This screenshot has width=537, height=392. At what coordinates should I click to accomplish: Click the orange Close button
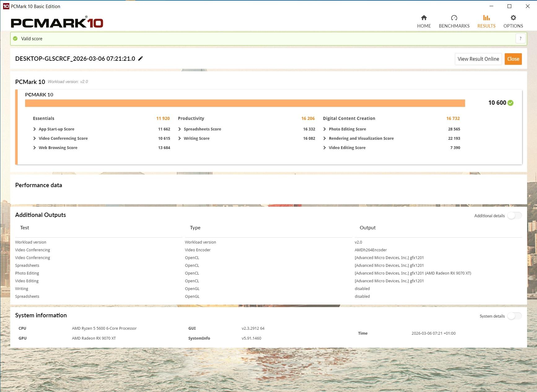coord(513,59)
